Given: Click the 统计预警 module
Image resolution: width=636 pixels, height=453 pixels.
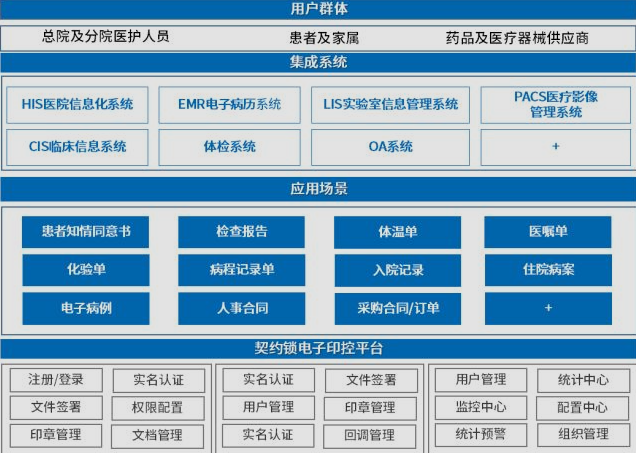Looking at the screenshot, I should point(480,435).
